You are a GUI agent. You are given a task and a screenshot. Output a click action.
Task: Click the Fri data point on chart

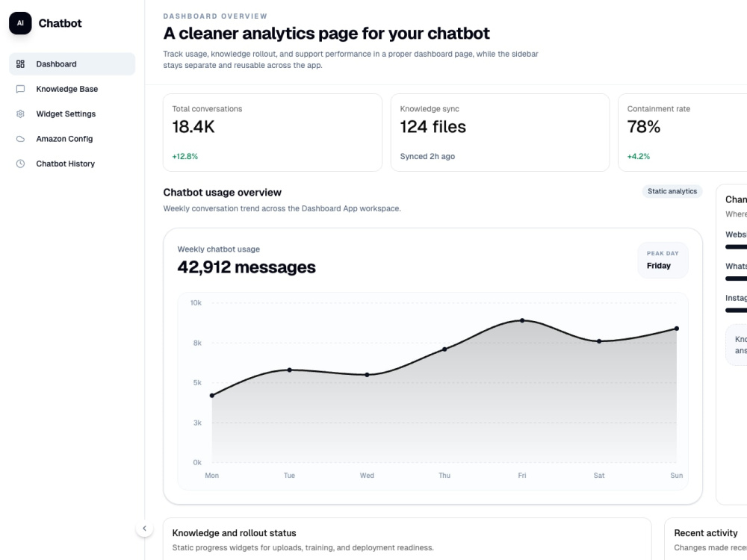(522, 320)
